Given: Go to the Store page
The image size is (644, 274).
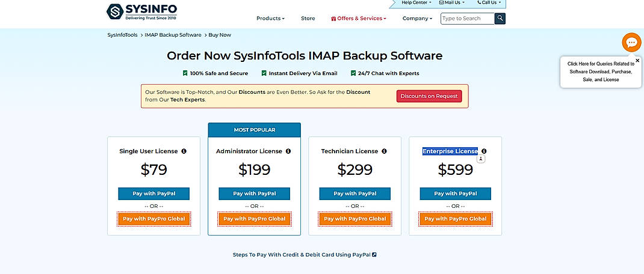Looking at the screenshot, I should pyautogui.click(x=308, y=19).
